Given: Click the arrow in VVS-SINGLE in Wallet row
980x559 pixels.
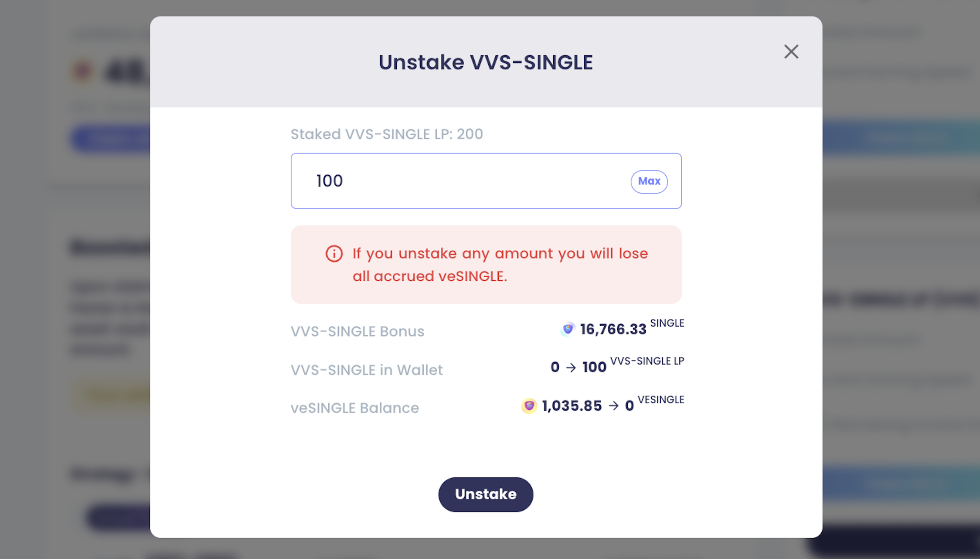Looking at the screenshot, I should 571,368.
